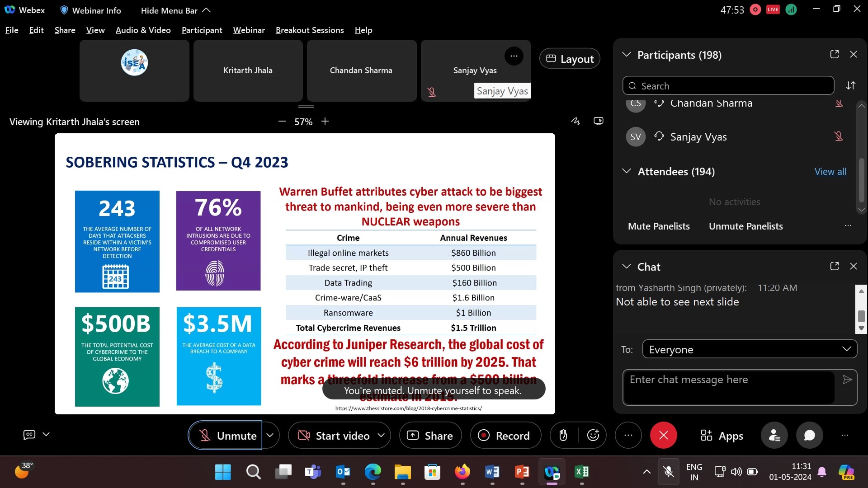The height and width of the screenshot is (488, 868).
Task: Click the View all attendees link
Action: (830, 172)
